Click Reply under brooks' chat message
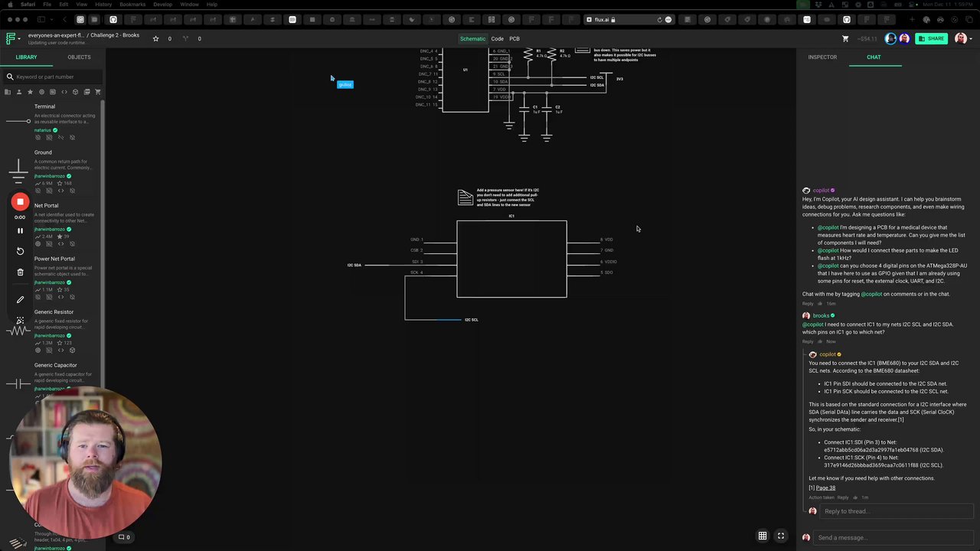The width and height of the screenshot is (980, 551). [x=808, y=341]
